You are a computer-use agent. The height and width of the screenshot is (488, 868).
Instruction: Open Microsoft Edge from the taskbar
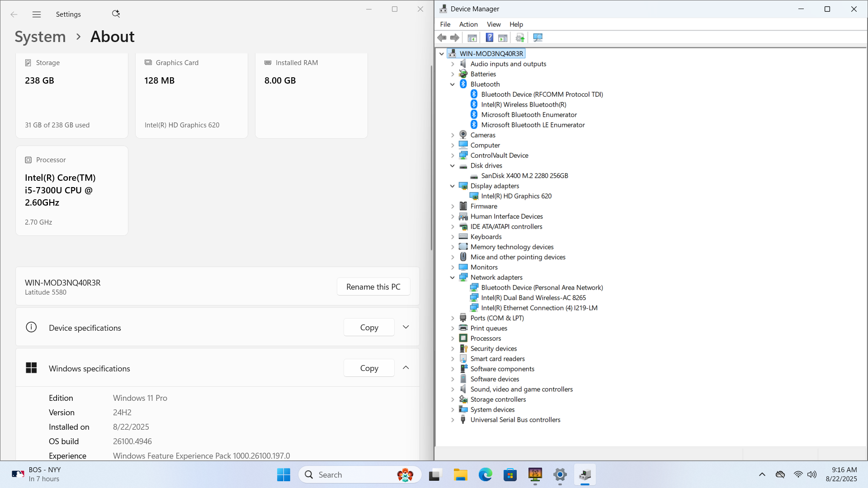tap(485, 474)
